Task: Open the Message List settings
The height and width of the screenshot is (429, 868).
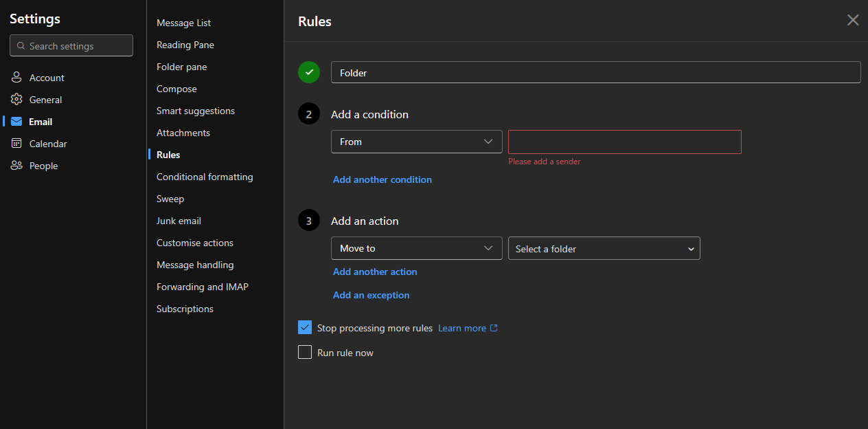Action: [x=184, y=23]
